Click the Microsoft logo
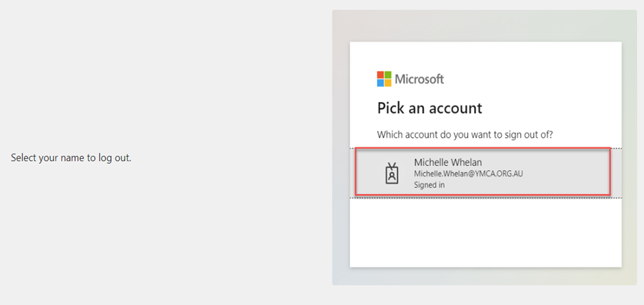 pos(410,79)
